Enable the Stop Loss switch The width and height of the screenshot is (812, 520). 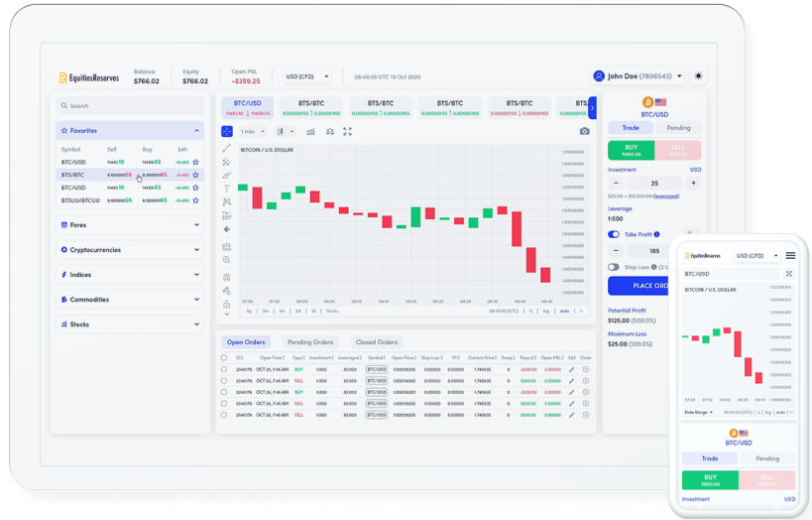tap(614, 267)
